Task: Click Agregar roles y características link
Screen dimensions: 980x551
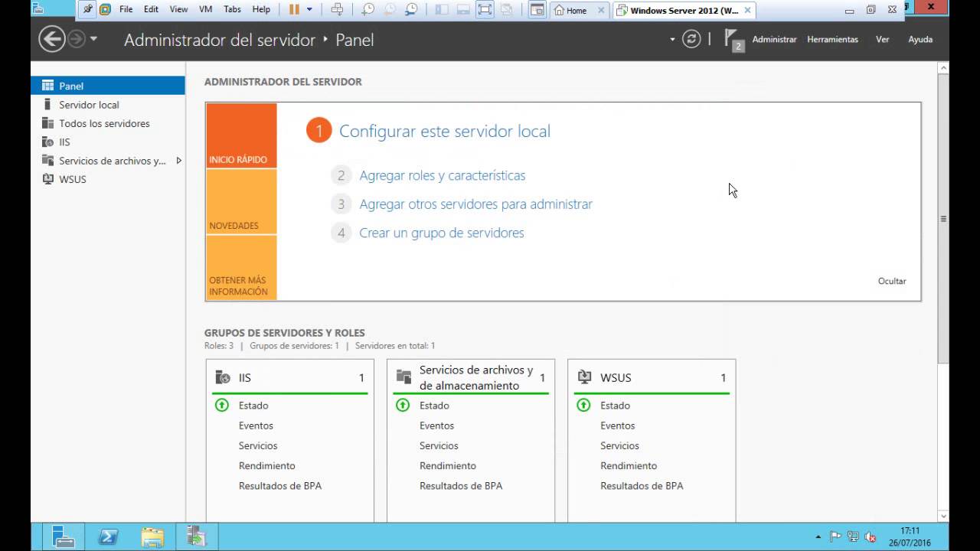Action: coord(443,175)
